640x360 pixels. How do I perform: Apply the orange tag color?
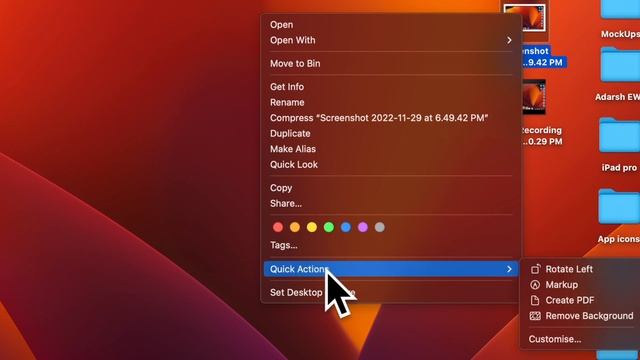295,227
